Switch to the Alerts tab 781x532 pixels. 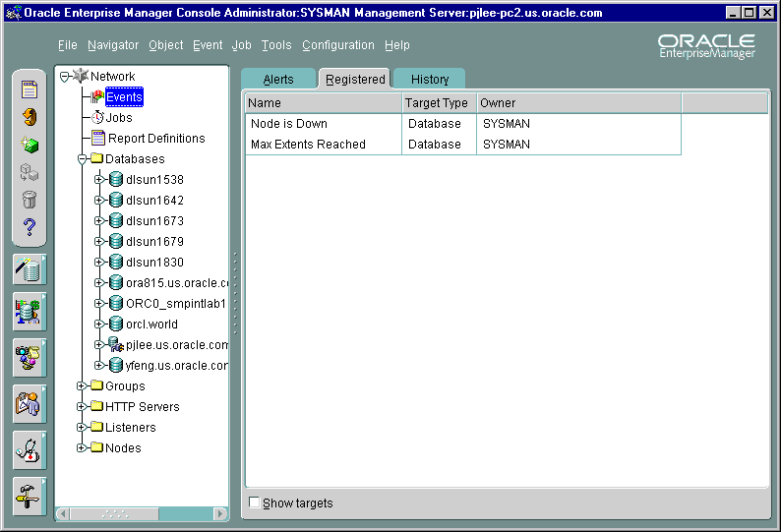[278, 80]
